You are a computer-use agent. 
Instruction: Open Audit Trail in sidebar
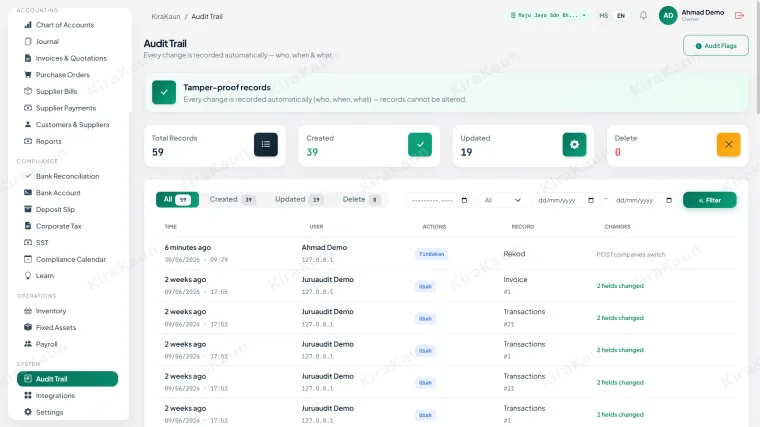(x=67, y=379)
